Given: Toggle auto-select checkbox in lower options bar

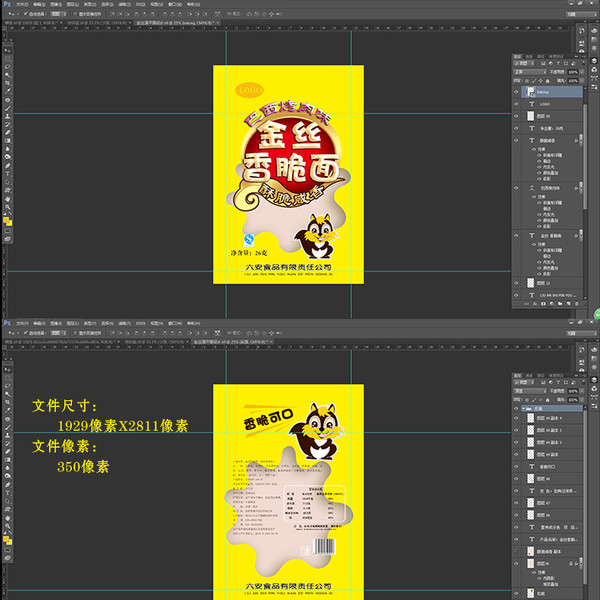Looking at the screenshot, I should click(x=26, y=333).
